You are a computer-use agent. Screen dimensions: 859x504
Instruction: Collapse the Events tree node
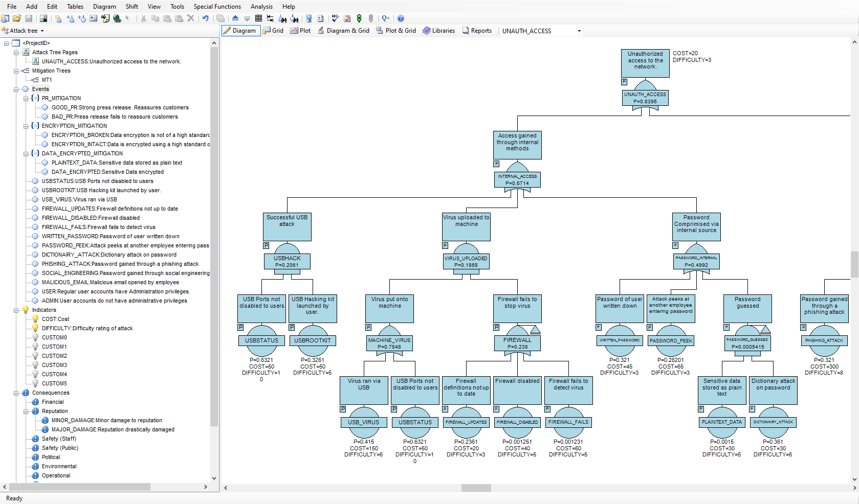[x=16, y=89]
